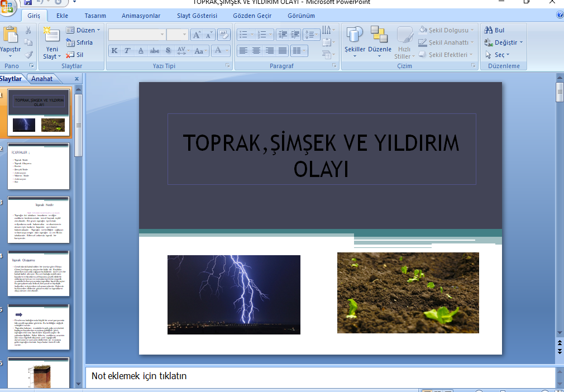Save the presentation from quick access toolbar

(28, 3)
